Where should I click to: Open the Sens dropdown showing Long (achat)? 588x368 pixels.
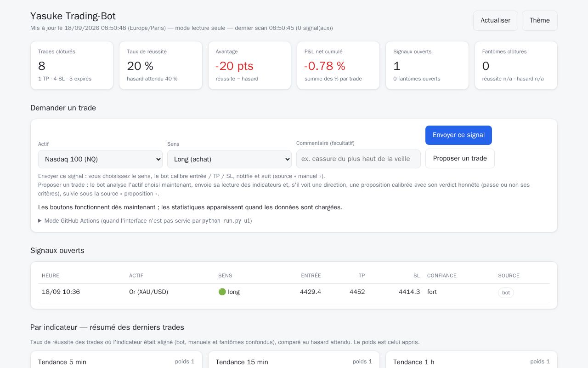pos(229,159)
